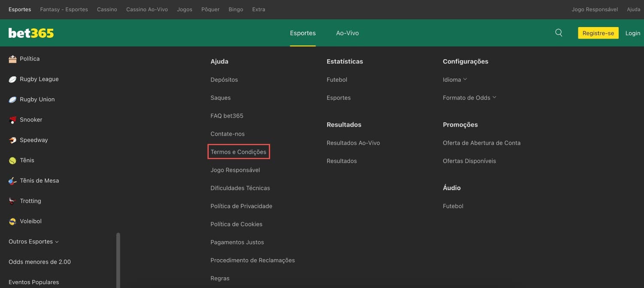644x288 pixels.
Task: Open Pagamentos Justos link
Action: 237,242
